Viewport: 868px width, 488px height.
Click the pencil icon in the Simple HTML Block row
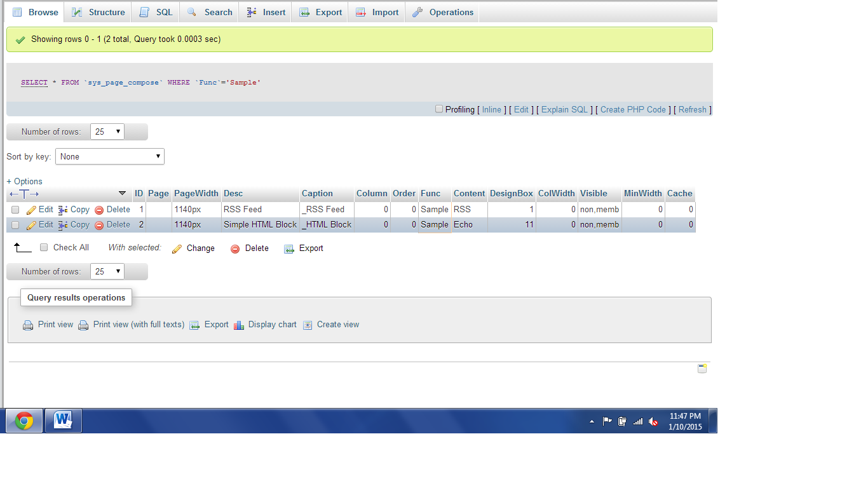point(31,225)
